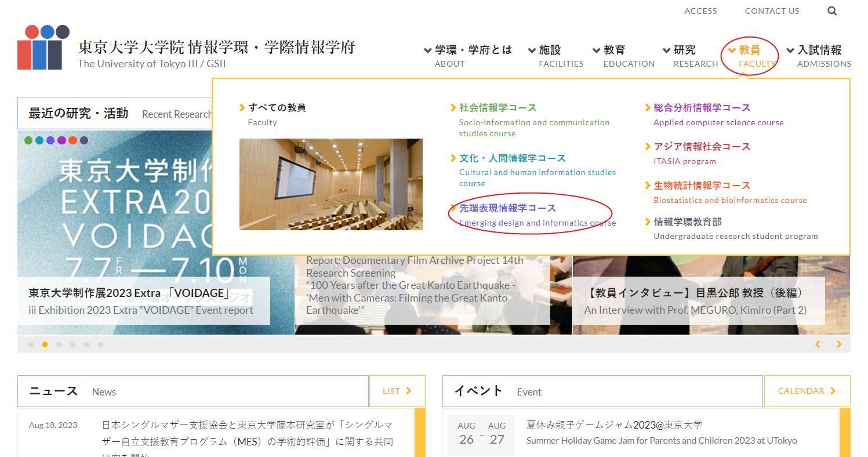This screenshot has width=868, height=457.
Task: Click the Aug 18, 2023 news date
Action: coord(53,425)
